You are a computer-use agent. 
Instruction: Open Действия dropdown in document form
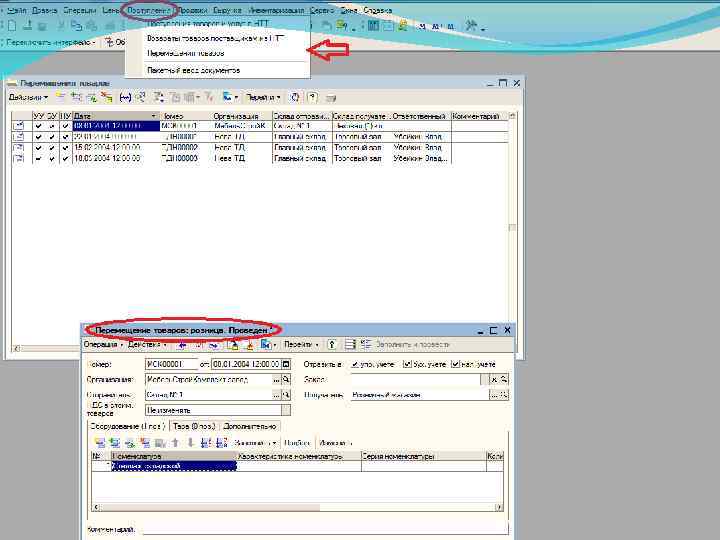[x=146, y=344]
